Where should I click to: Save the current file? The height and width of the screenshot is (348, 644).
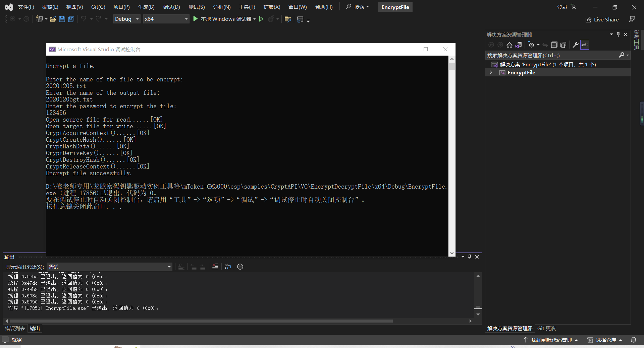pyautogui.click(x=62, y=19)
